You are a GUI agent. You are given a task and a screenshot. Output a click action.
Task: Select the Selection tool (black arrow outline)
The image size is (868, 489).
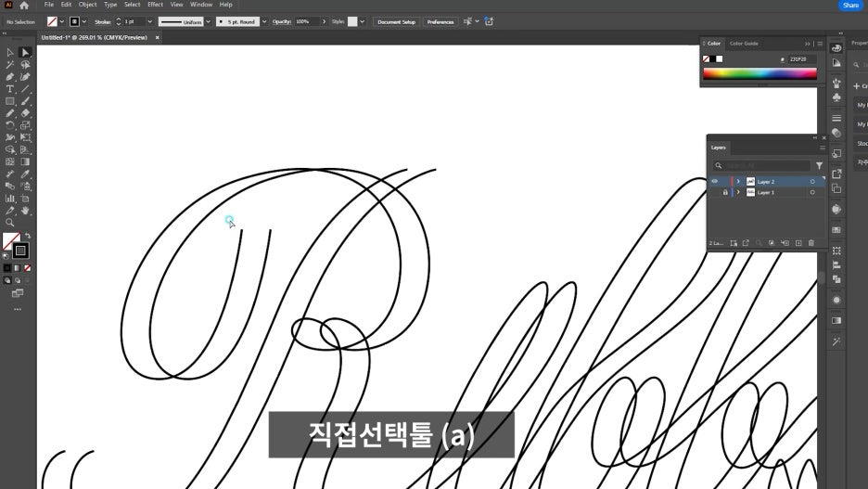pyautogui.click(x=10, y=52)
